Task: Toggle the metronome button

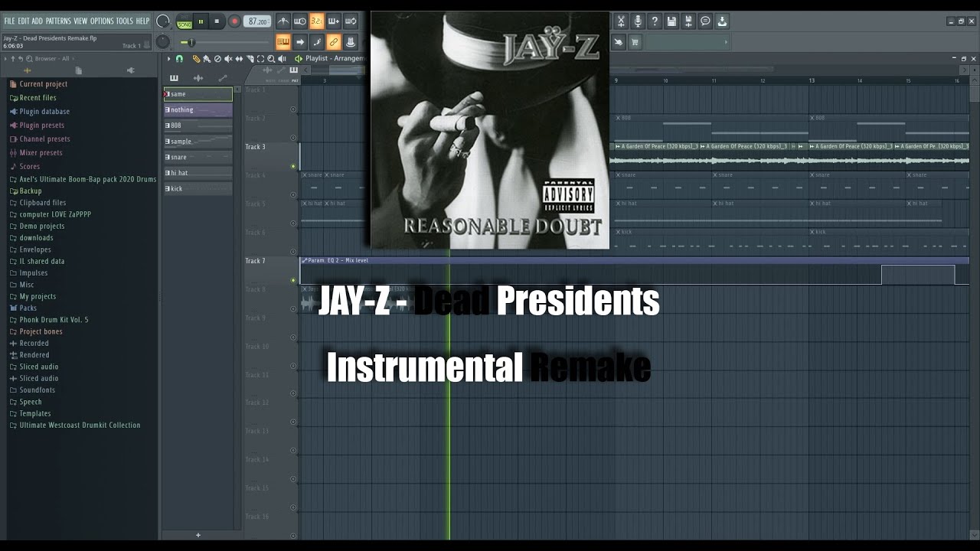Action: click(x=283, y=21)
